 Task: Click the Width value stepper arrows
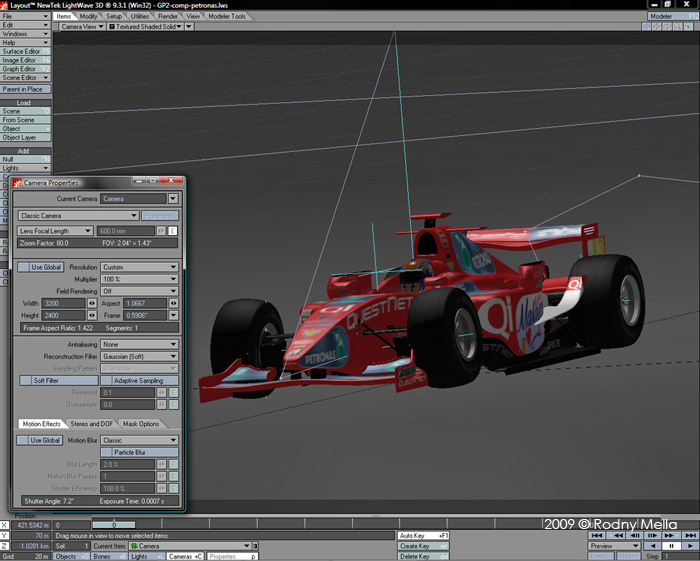92,302
